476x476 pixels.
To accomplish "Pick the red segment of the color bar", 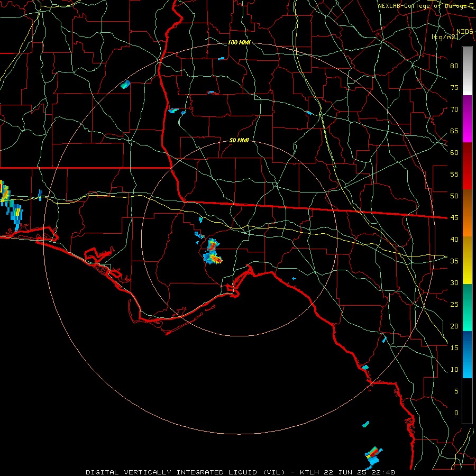I will 467,166.
